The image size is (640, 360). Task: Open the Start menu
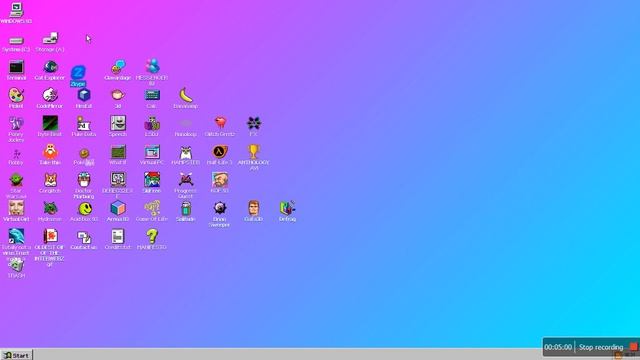pyautogui.click(x=17, y=355)
